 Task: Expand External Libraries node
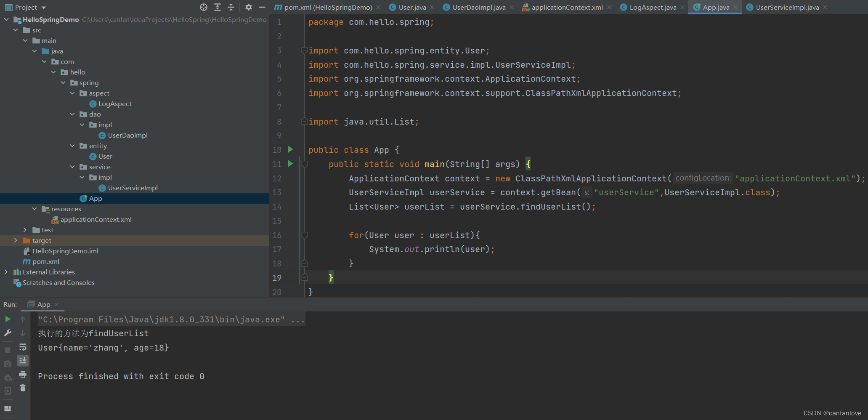coord(6,272)
